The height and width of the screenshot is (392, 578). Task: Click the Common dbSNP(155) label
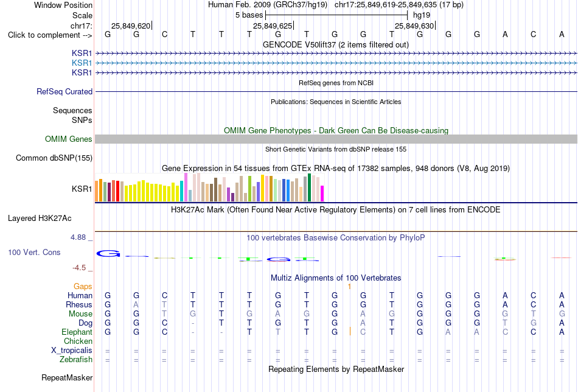click(54, 158)
